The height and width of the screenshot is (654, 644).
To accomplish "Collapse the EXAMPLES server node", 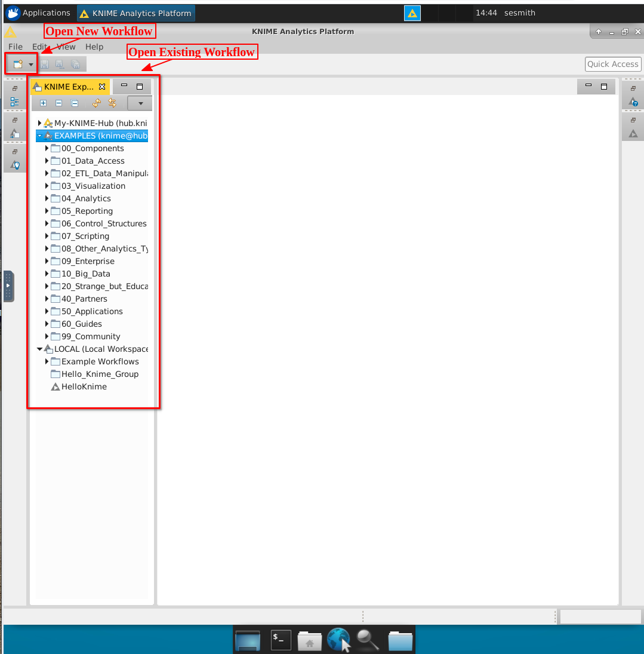I will point(39,136).
